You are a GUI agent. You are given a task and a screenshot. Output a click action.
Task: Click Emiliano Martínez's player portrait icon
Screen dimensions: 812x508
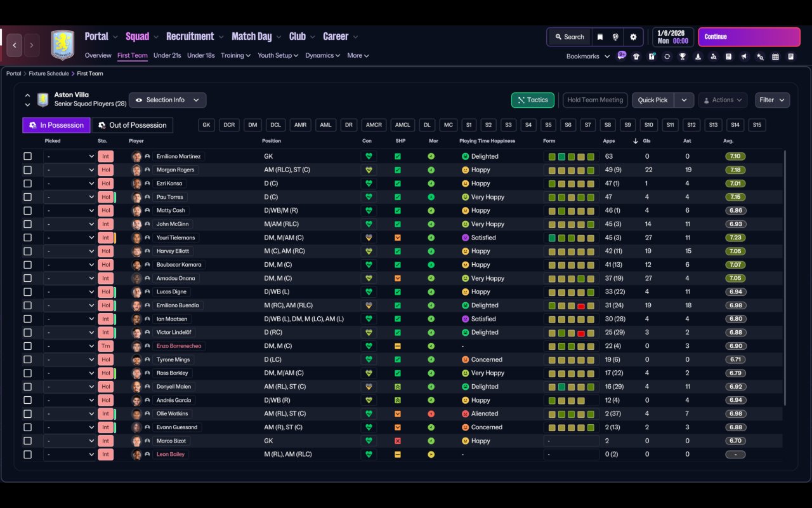tap(136, 156)
